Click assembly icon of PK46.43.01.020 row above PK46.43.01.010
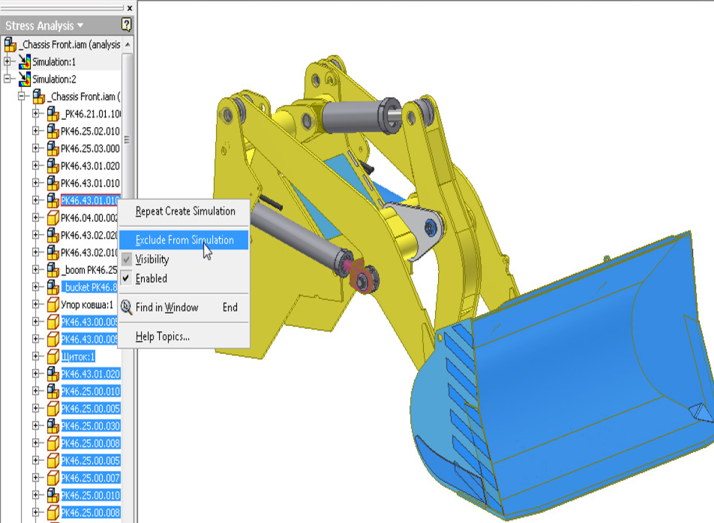The width and height of the screenshot is (714, 523). 53,166
